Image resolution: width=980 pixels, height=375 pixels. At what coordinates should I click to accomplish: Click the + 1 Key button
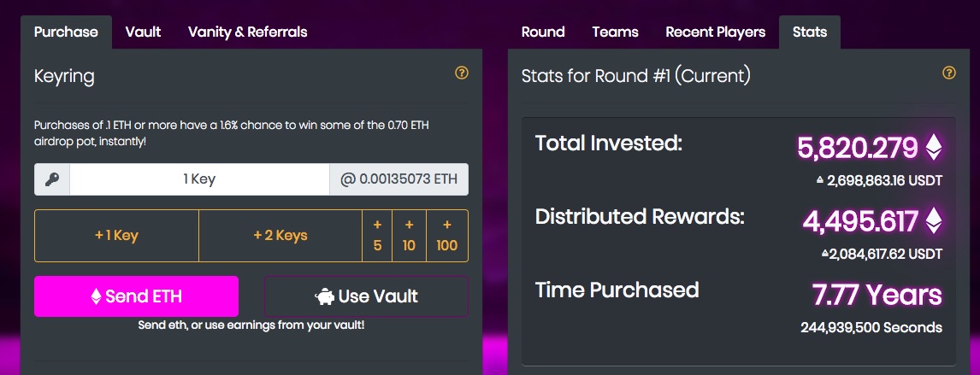tap(116, 236)
